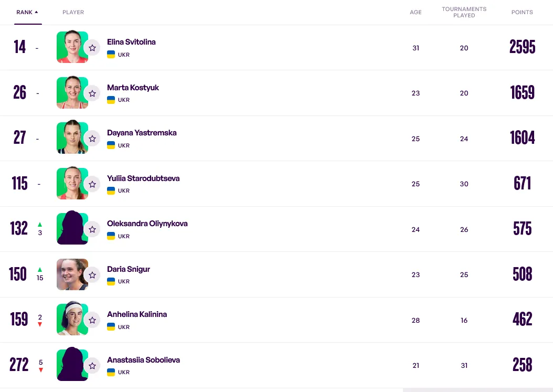Click Marta Kostyuk's headshot thumbnail
553x392 pixels.
pyautogui.click(x=72, y=93)
